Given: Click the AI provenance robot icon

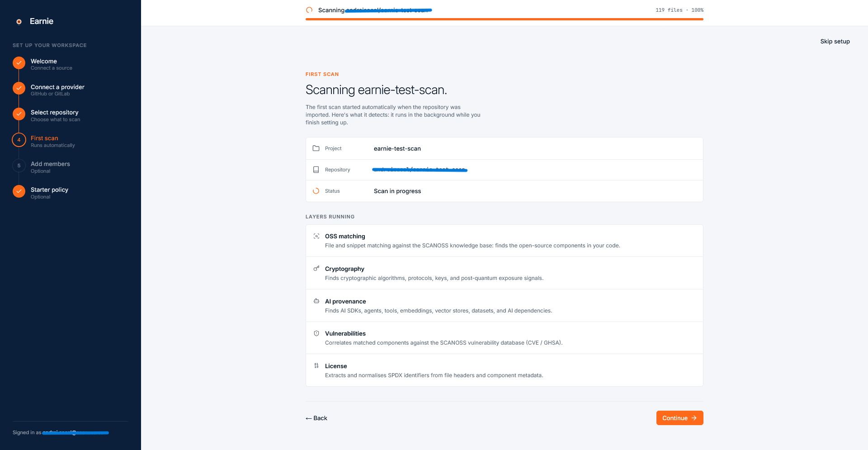Looking at the screenshot, I should coord(316,301).
